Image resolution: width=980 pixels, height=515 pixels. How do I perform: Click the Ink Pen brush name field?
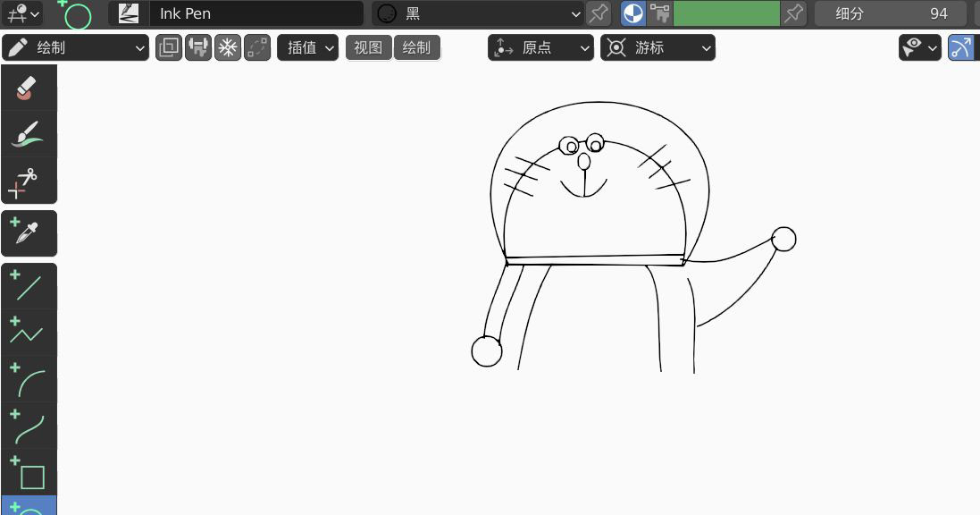(256, 13)
